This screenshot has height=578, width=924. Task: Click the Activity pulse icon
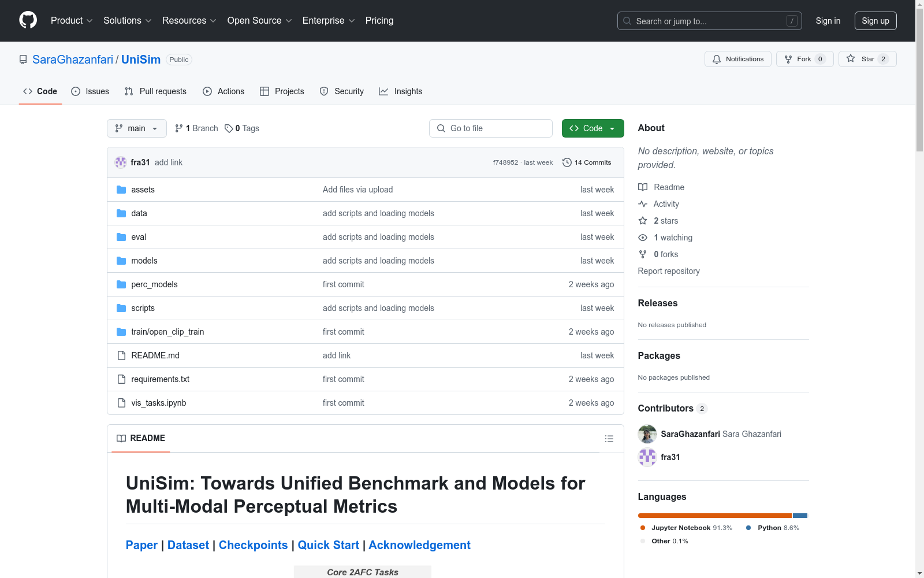(x=643, y=204)
